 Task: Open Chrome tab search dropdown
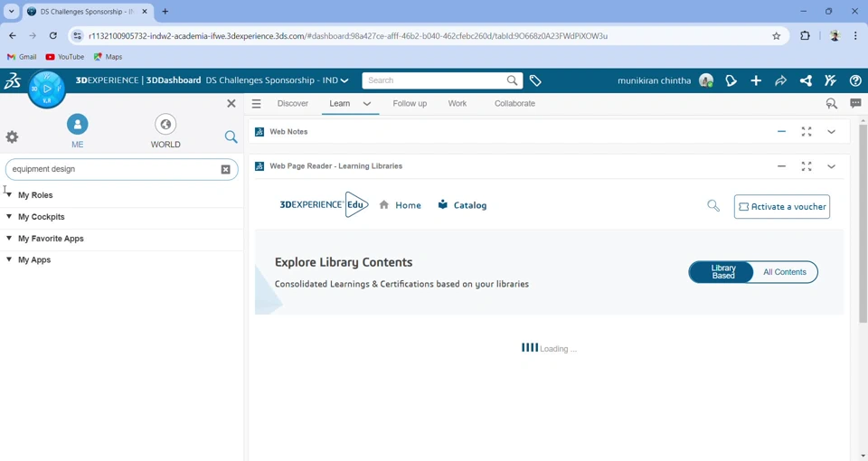[x=11, y=11]
